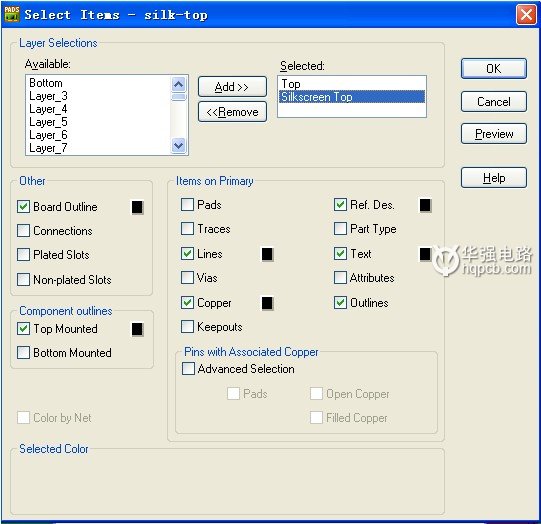This screenshot has height=524, width=541.
Task: Enable the Vias checkbox
Action: pyautogui.click(x=187, y=277)
